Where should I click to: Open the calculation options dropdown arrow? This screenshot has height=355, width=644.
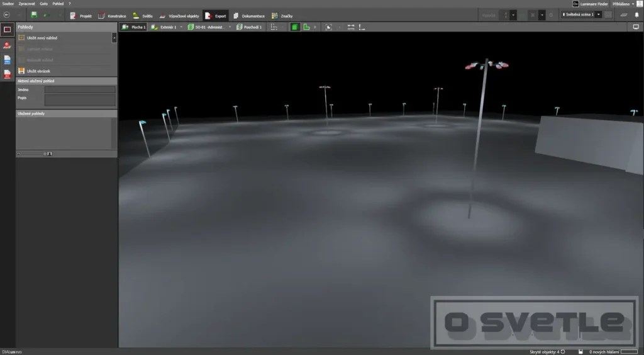[513, 15]
